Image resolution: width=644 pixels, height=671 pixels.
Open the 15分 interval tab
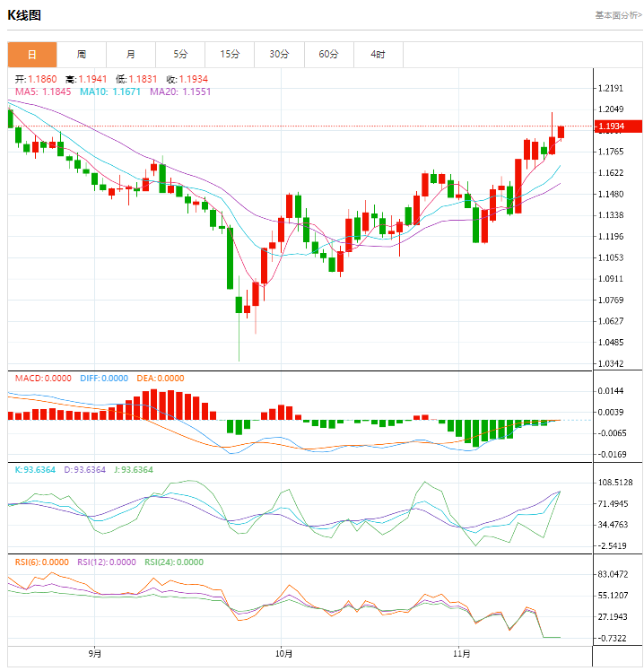230,55
